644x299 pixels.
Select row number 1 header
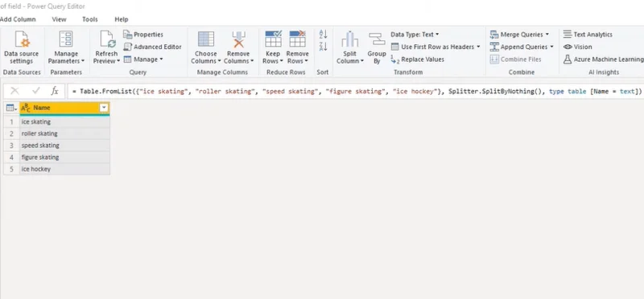(x=11, y=122)
